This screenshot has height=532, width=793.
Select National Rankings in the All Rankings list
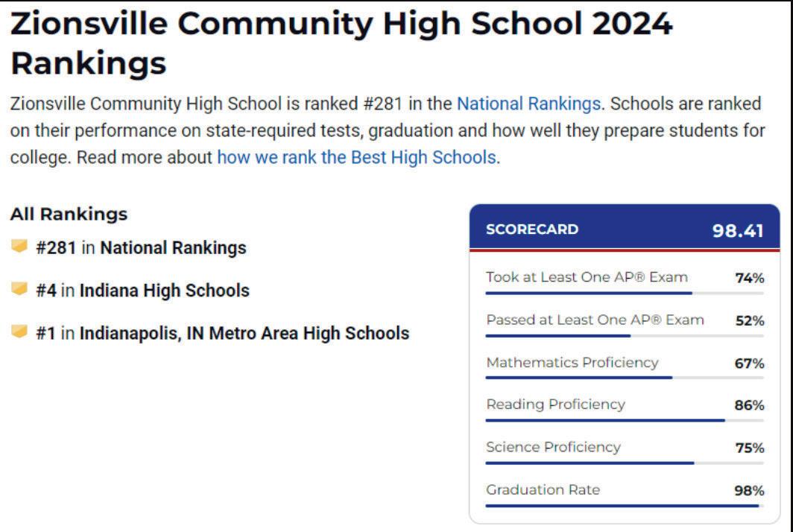(x=173, y=248)
